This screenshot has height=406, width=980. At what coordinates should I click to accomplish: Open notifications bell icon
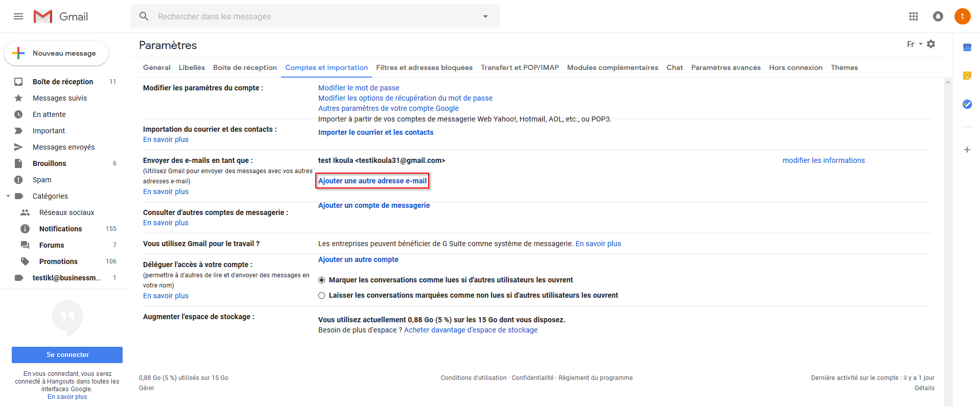[x=938, y=16]
